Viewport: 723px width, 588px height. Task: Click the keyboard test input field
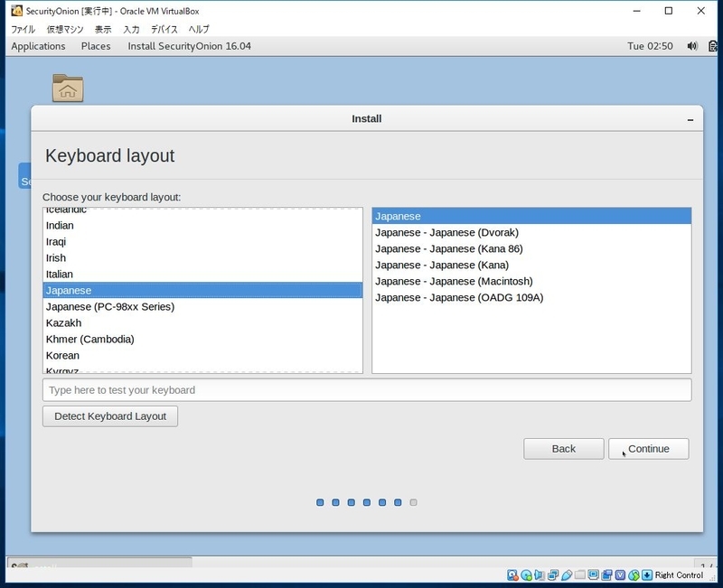(x=367, y=390)
